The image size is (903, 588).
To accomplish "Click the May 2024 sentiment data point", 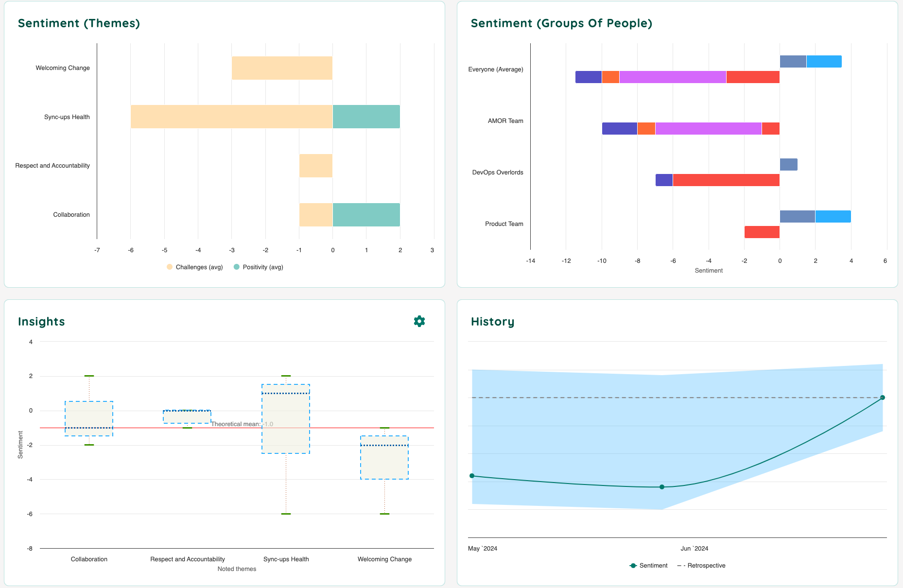I will [472, 476].
